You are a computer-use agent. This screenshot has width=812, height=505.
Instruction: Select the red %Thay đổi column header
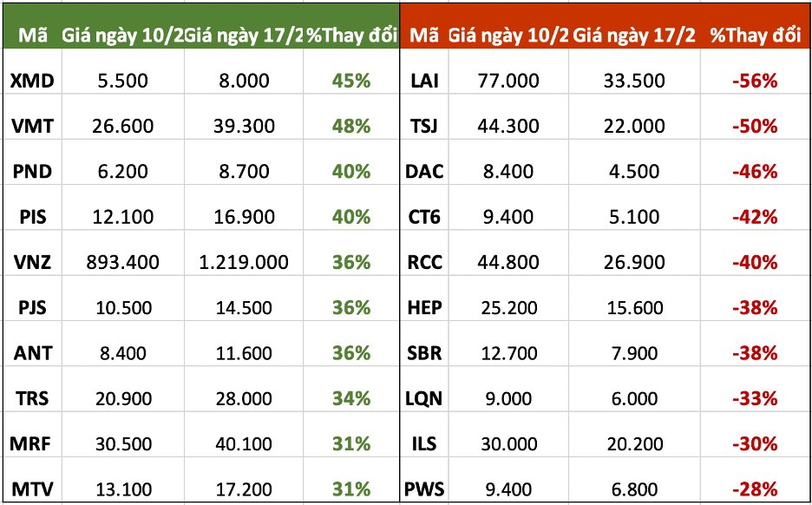(755, 36)
